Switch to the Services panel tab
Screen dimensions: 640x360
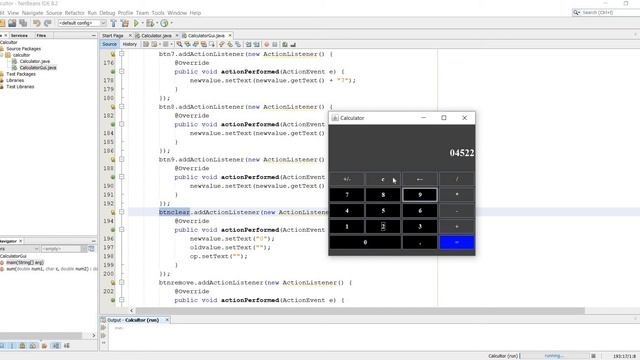click(x=19, y=36)
